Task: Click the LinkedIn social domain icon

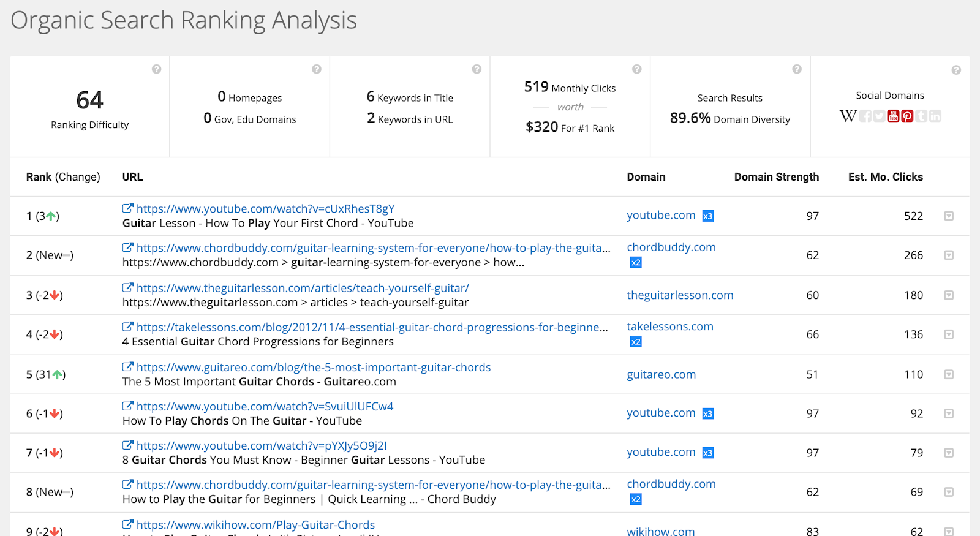Action: point(935,116)
